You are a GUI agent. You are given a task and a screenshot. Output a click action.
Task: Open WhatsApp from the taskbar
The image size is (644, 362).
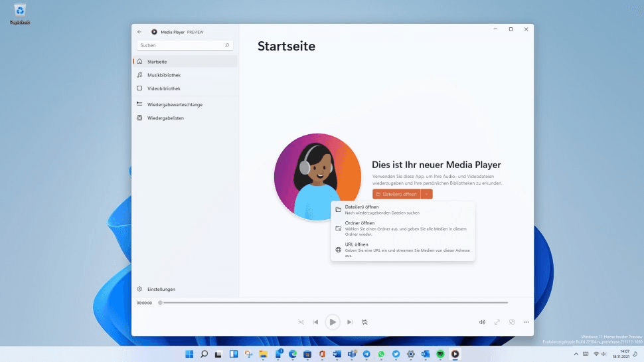tap(381, 354)
